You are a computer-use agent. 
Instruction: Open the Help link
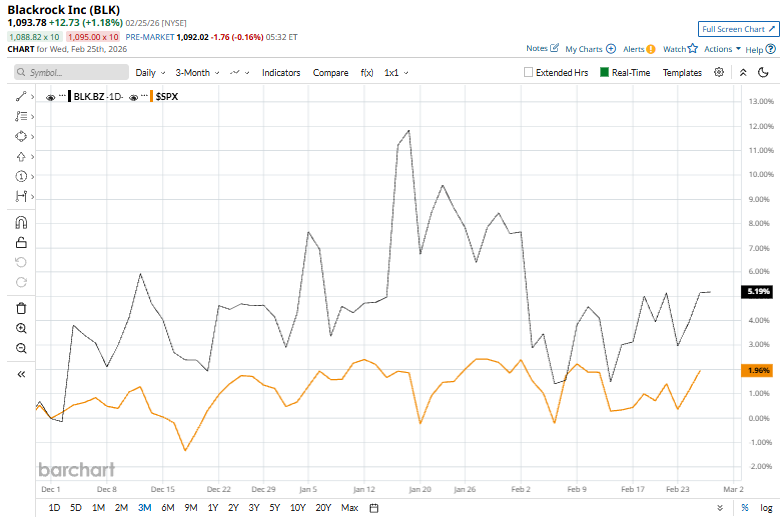(x=761, y=49)
